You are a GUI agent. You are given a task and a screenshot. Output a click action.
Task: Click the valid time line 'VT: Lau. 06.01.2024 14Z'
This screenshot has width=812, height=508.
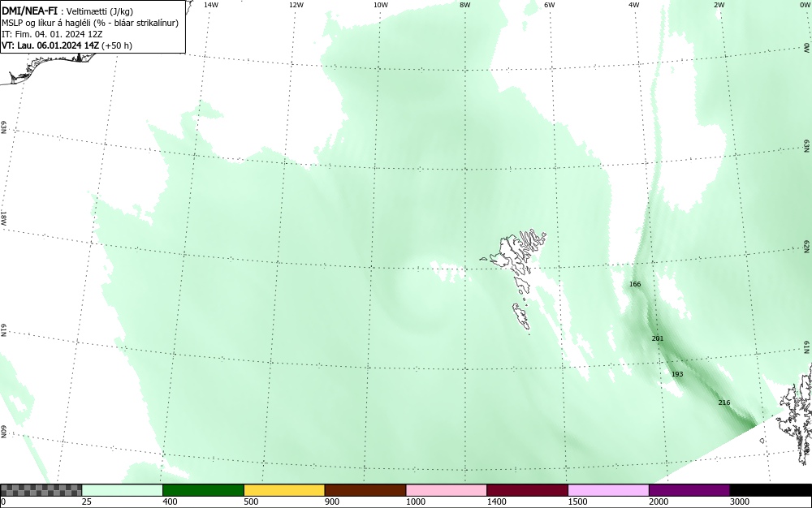50,45
